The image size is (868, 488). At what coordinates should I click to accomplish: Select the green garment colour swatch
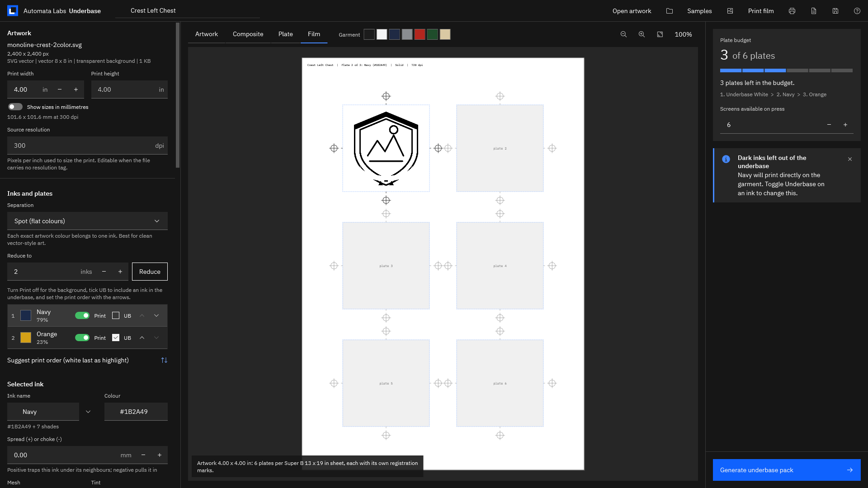point(433,34)
